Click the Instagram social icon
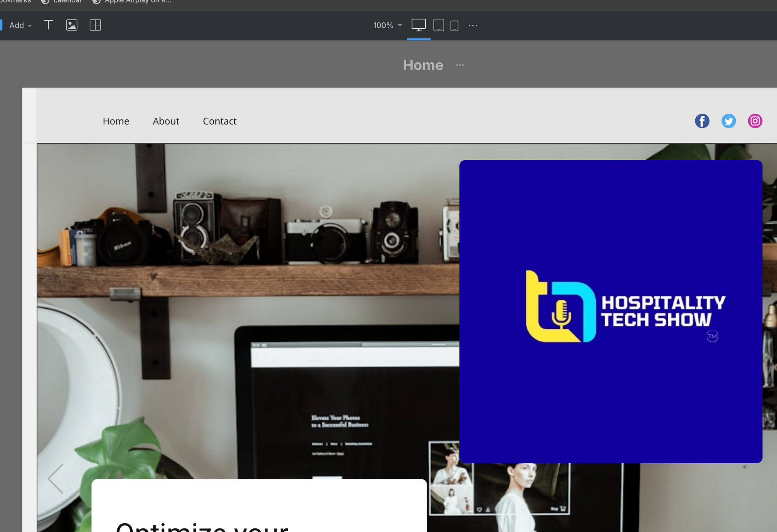 (x=755, y=121)
